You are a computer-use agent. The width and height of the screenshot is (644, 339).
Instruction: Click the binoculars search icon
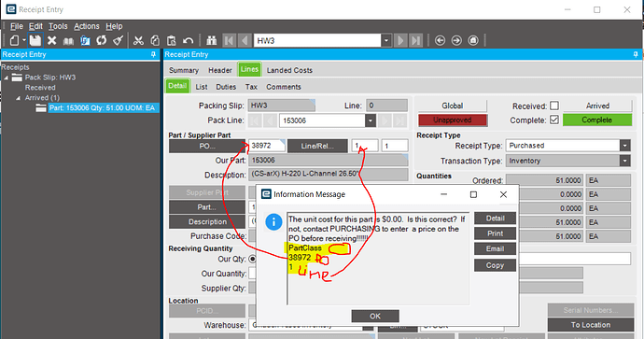212,40
